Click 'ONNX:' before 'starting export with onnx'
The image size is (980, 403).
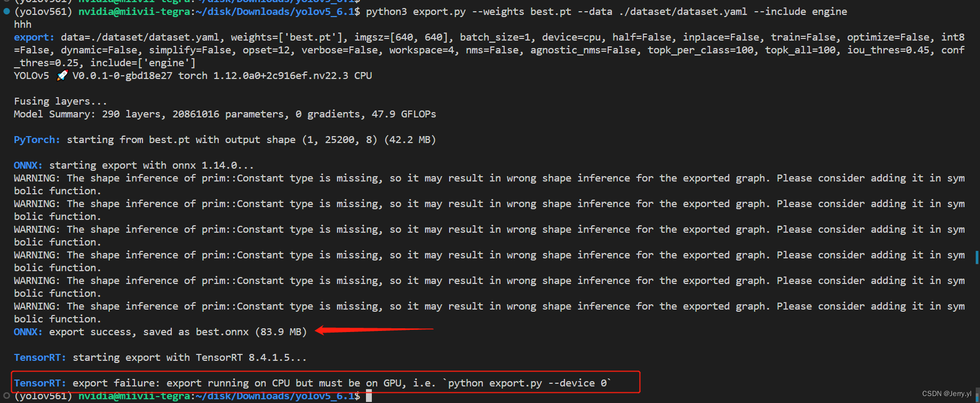28,165
